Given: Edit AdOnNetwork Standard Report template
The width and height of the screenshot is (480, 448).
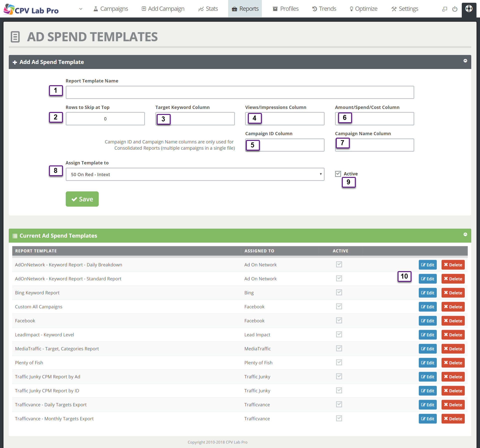Looking at the screenshot, I should click(428, 279).
